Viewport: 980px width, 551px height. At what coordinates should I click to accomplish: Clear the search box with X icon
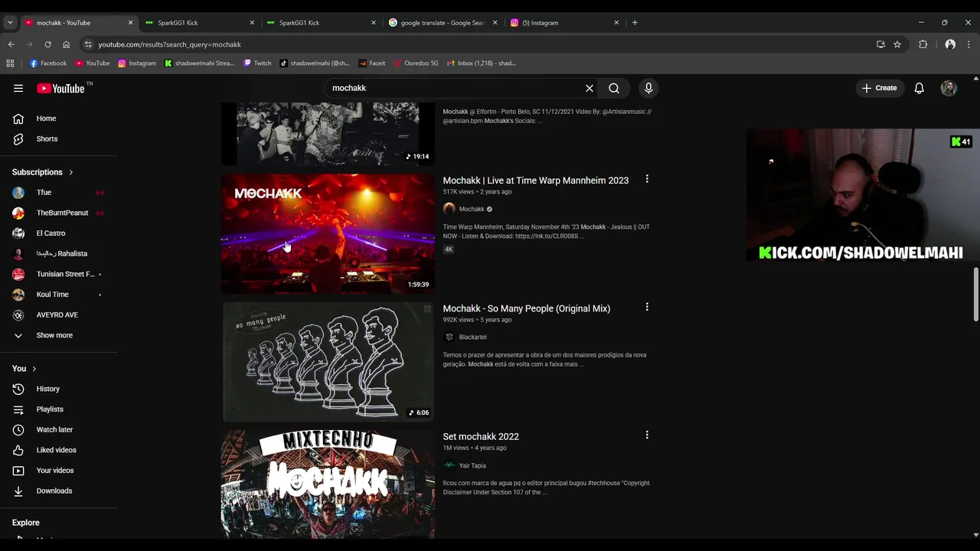[x=590, y=88]
